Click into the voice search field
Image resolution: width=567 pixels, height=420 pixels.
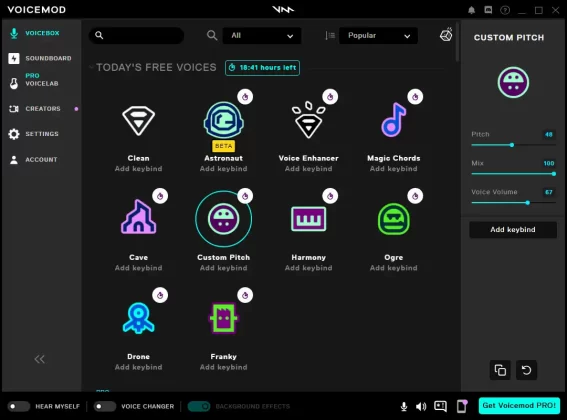(136, 35)
